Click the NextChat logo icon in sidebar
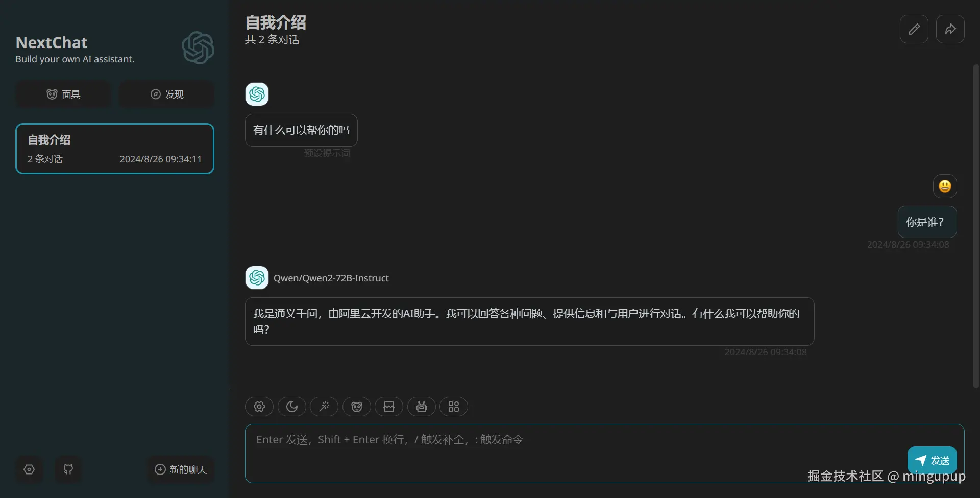This screenshot has height=498, width=980. (x=198, y=48)
